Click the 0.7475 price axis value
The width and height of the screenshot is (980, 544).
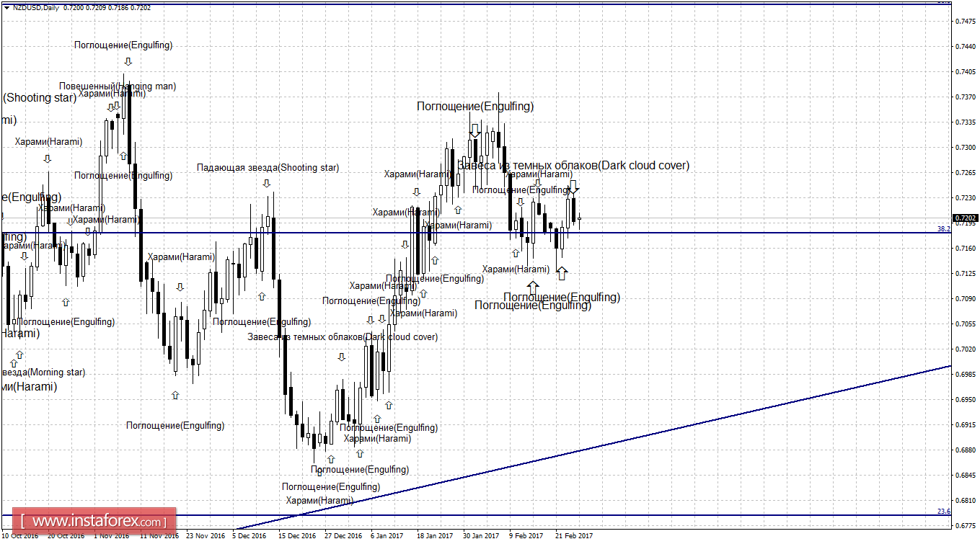[966, 22]
